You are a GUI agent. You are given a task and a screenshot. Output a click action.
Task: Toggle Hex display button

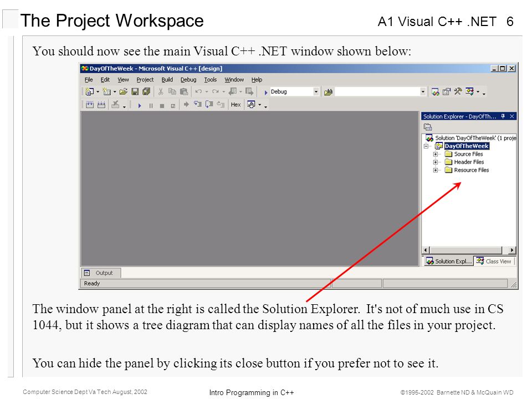pos(236,105)
